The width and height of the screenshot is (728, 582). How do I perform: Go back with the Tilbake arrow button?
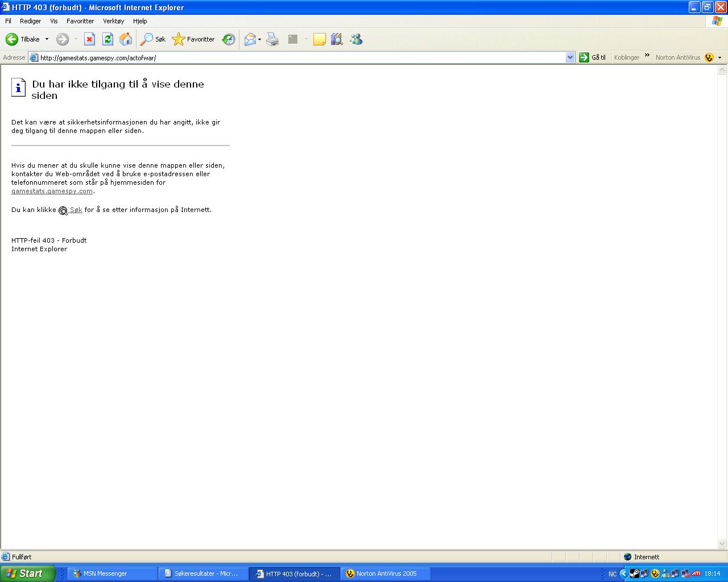(x=23, y=39)
